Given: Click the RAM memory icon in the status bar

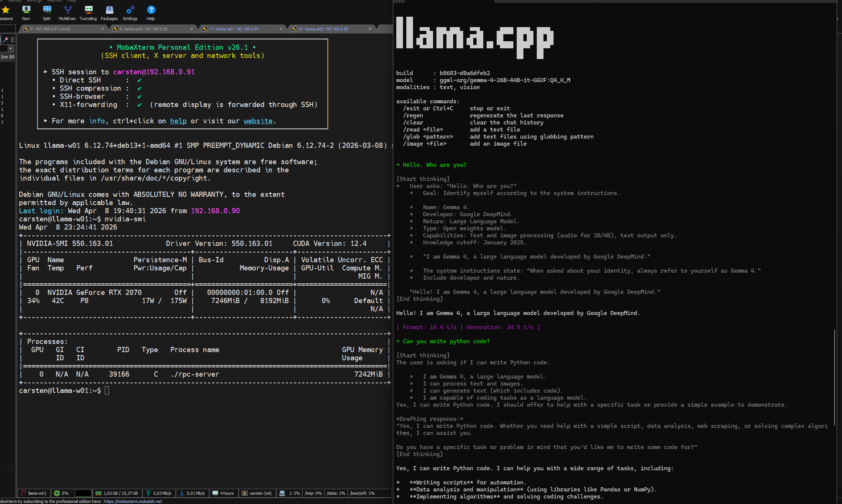Looking at the screenshot, I should pos(99,493).
